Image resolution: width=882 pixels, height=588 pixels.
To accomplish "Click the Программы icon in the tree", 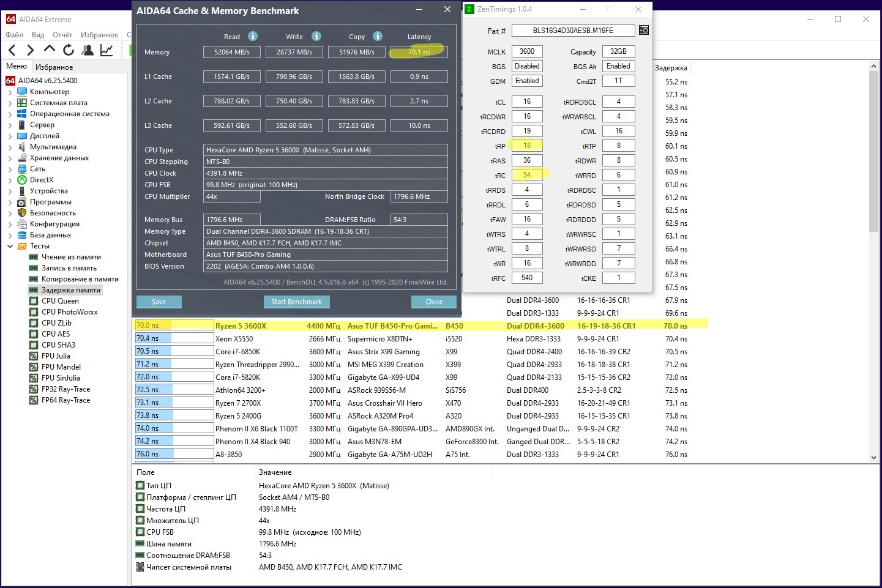I will point(22,202).
